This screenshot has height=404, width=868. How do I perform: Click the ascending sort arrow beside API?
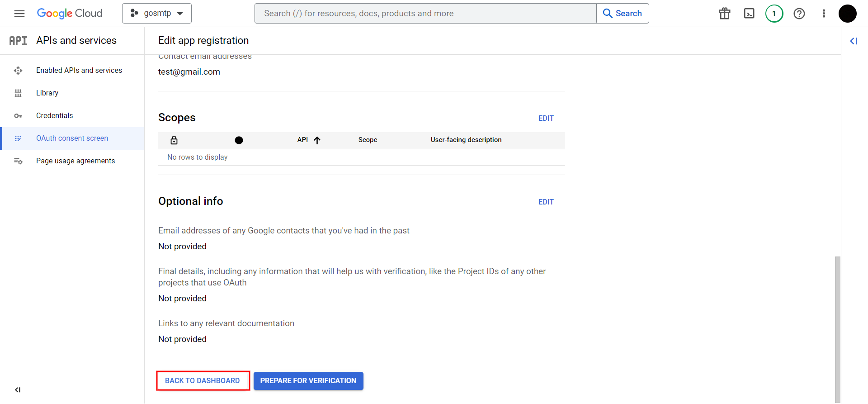pos(317,140)
